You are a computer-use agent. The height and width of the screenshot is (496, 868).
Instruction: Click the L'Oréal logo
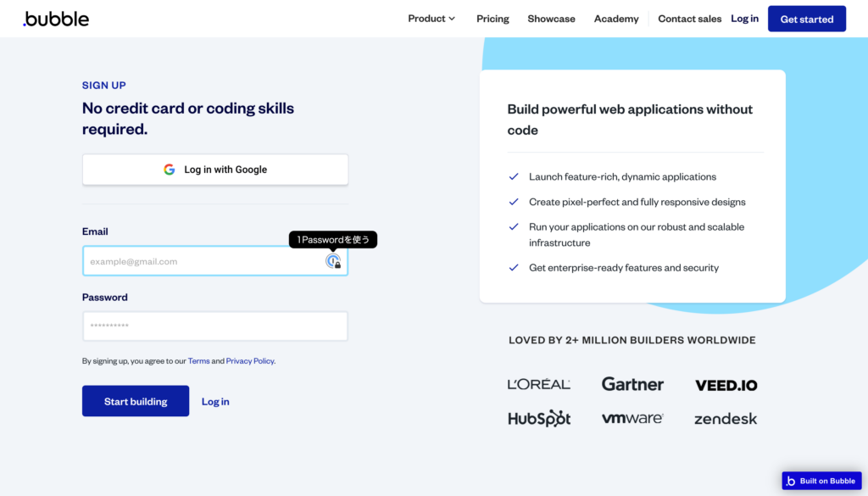pyautogui.click(x=538, y=384)
